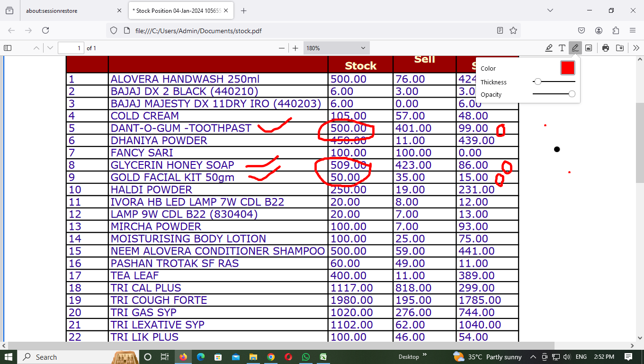The width and height of the screenshot is (644, 364).
Task: Toggle reader view in the address bar
Action: point(500,30)
